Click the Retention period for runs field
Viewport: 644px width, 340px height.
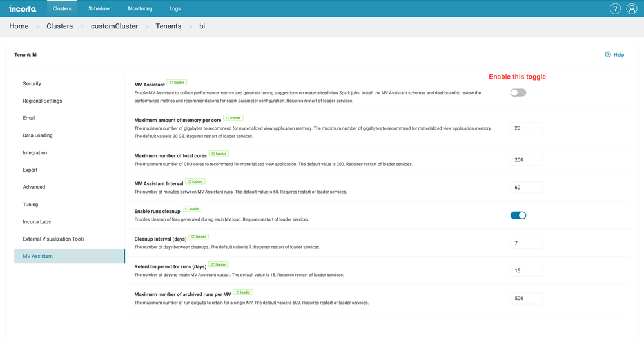526,271
